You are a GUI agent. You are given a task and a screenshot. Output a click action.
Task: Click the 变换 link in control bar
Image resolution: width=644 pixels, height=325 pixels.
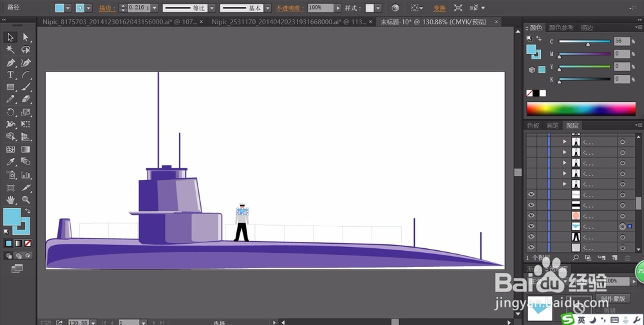[439, 8]
